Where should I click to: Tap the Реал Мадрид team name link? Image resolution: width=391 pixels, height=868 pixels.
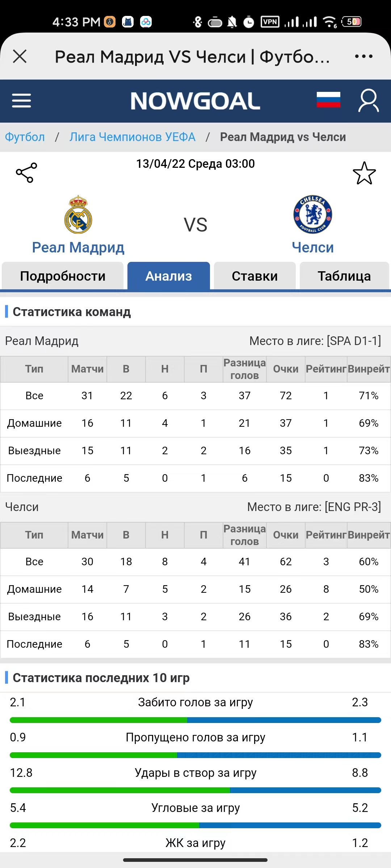coord(78,247)
